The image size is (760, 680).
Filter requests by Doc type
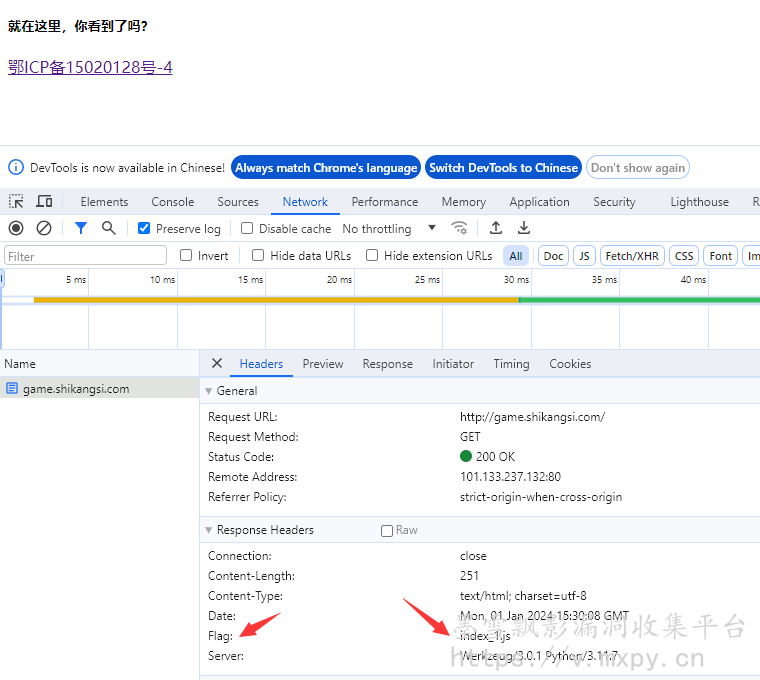coord(553,255)
